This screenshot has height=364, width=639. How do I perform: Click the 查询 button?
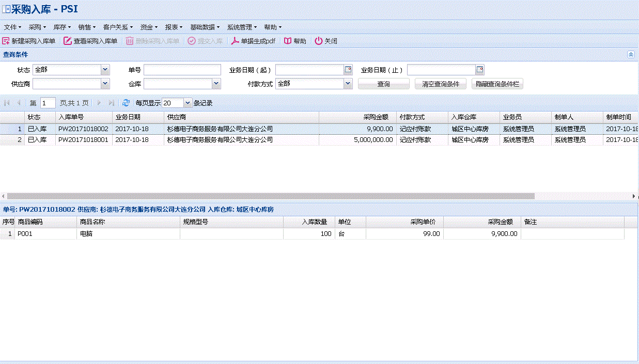coord(384,84)
